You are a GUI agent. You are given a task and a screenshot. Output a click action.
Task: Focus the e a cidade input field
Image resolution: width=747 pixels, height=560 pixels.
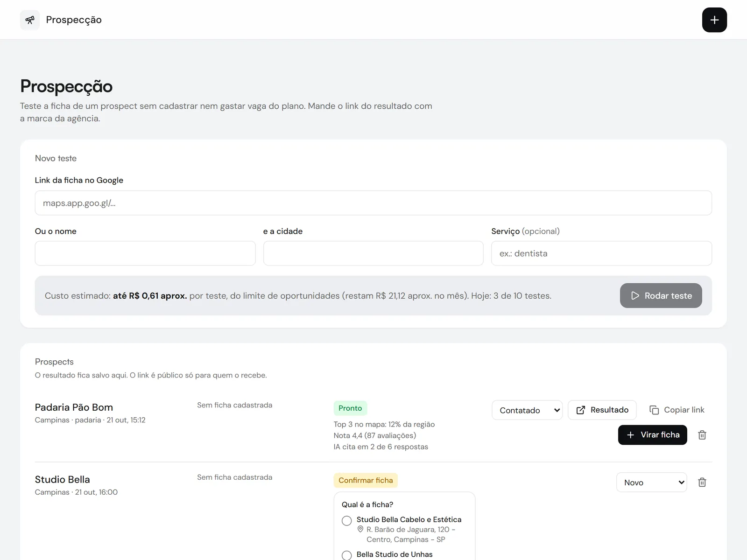pos(373,253)
